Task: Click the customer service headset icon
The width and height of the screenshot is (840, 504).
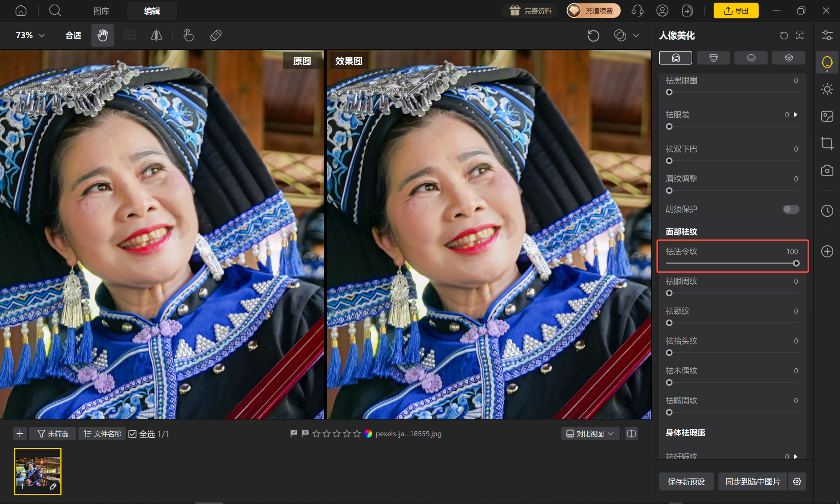Action: [x=637, y=10]
